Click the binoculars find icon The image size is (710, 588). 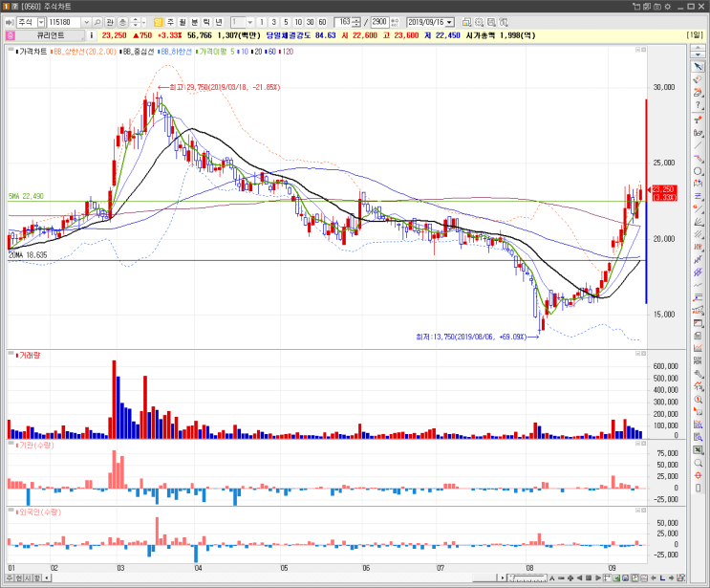coord(504,22)
